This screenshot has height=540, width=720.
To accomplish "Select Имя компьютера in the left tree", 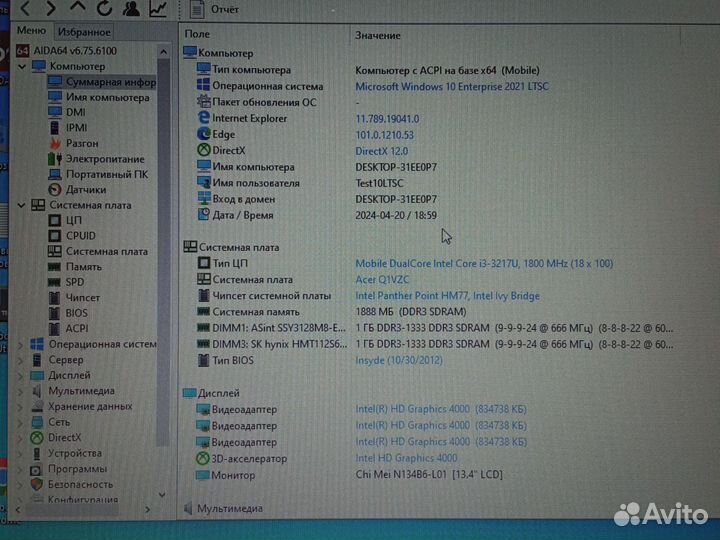I will point(99,97).
